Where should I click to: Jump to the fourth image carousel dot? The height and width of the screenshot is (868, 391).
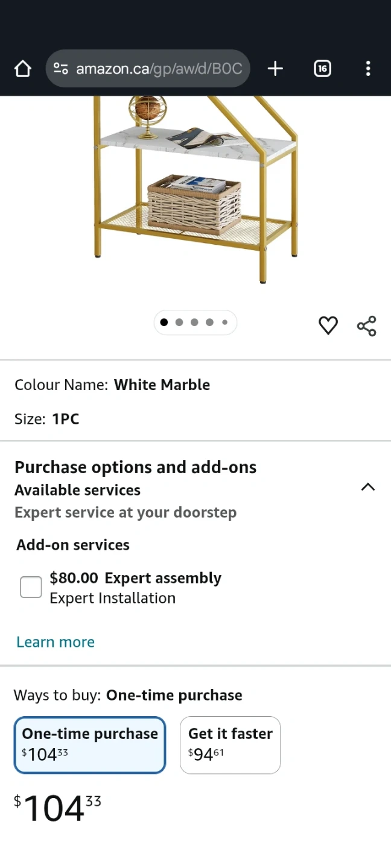pos(209,322)
